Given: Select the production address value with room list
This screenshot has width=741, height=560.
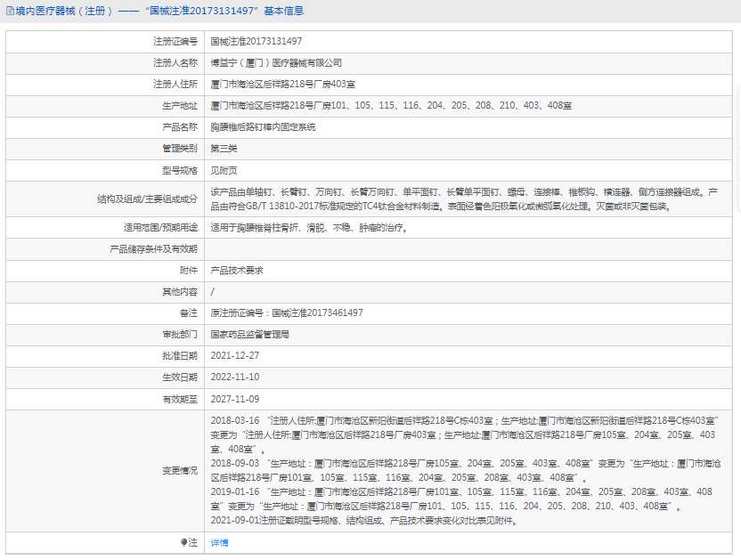Looking at the screenshot, I should coord(391,105).
